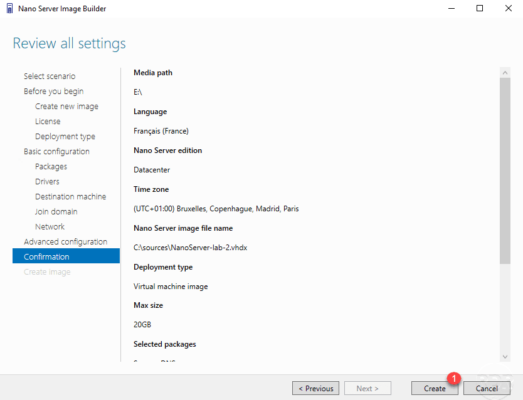Click the vertical scrollbar thumb
This screenshot has height=400, width=523.
click(505, 171)
